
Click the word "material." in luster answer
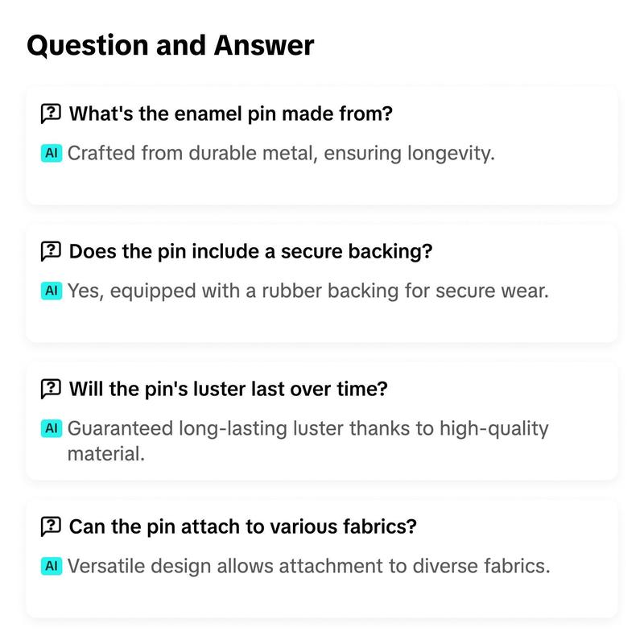tap(106, 454)
